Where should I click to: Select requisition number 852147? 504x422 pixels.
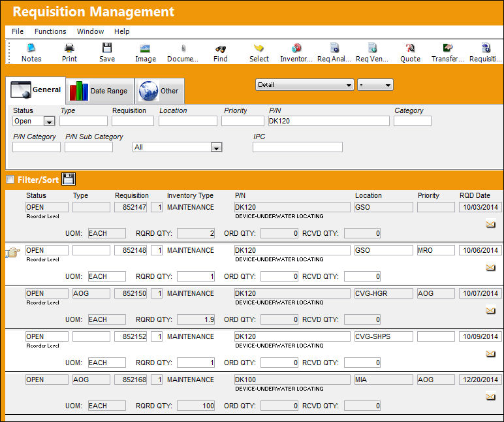[131, 207]
